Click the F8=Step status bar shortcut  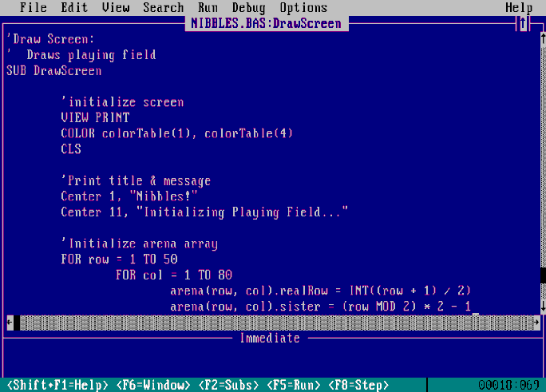coord(358,385)
